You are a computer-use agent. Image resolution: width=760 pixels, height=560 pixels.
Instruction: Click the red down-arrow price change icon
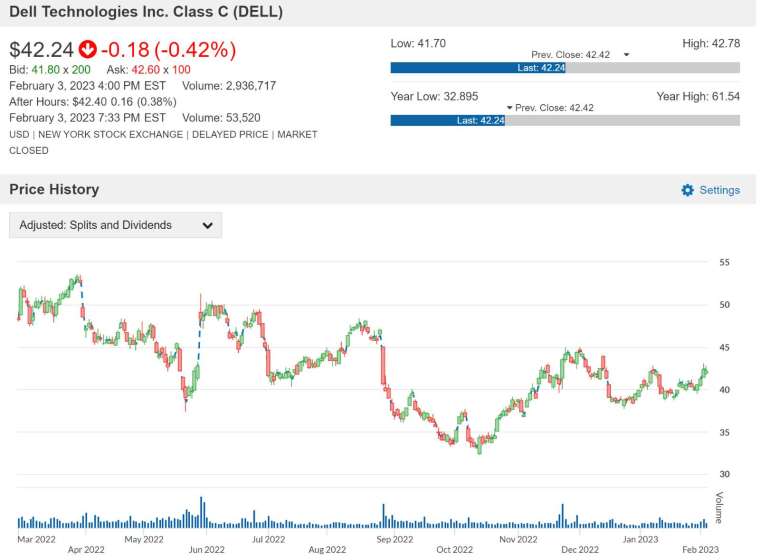[x=88, y=49]
